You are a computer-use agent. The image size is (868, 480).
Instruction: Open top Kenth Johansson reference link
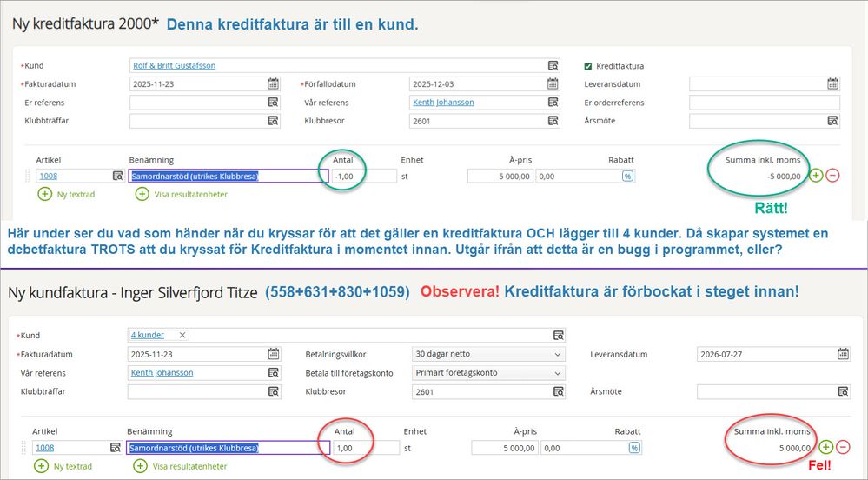tap(443, 102)
